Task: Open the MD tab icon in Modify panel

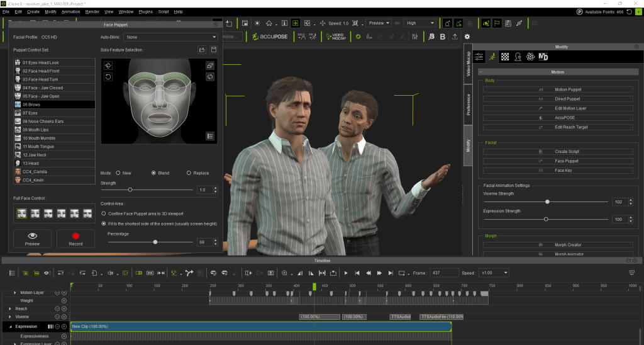Action: pos(543,57)
